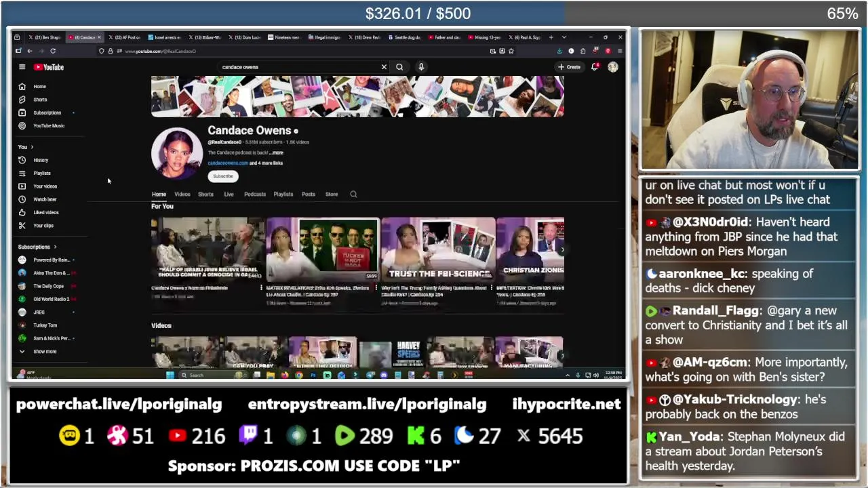Open a new browser tab

(x=551, y=37)
